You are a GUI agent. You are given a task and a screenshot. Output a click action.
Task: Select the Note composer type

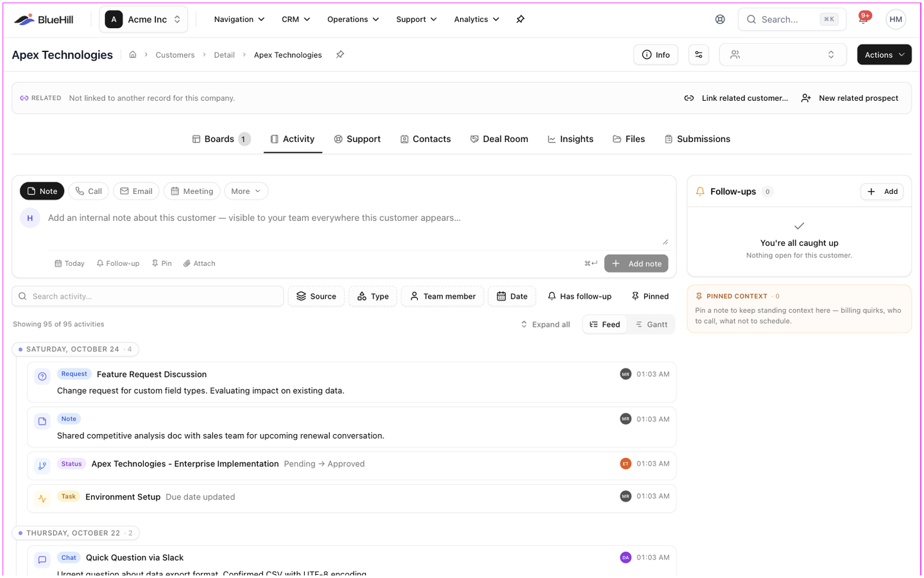point(42,191)
